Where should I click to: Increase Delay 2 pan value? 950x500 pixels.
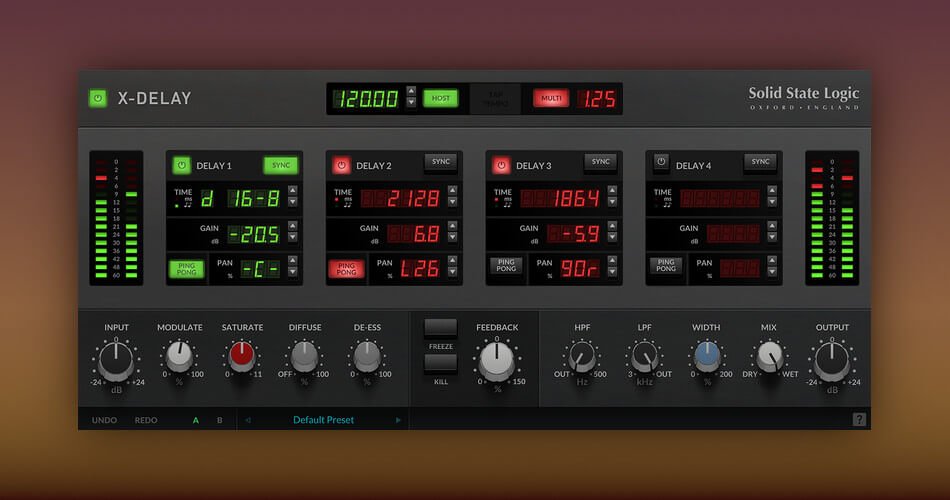click(x=453, y=261)
